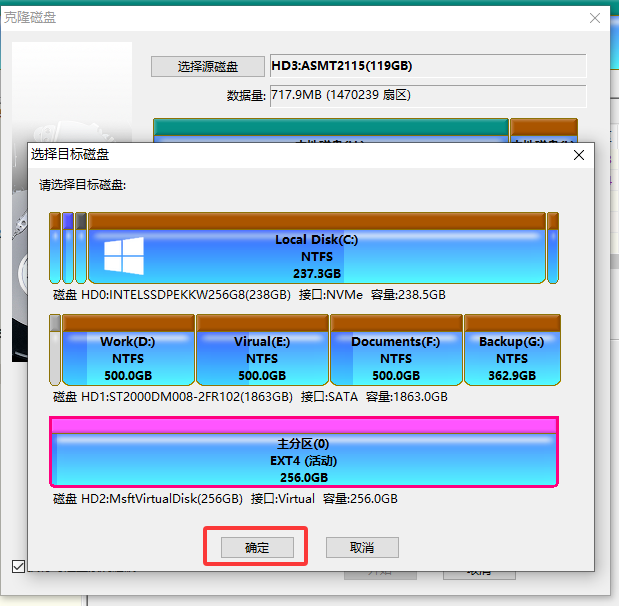The image size is (619, 606).
Task: Click the source disk field HD3:ASMT2115(119GB)
Action: (428, 66)
